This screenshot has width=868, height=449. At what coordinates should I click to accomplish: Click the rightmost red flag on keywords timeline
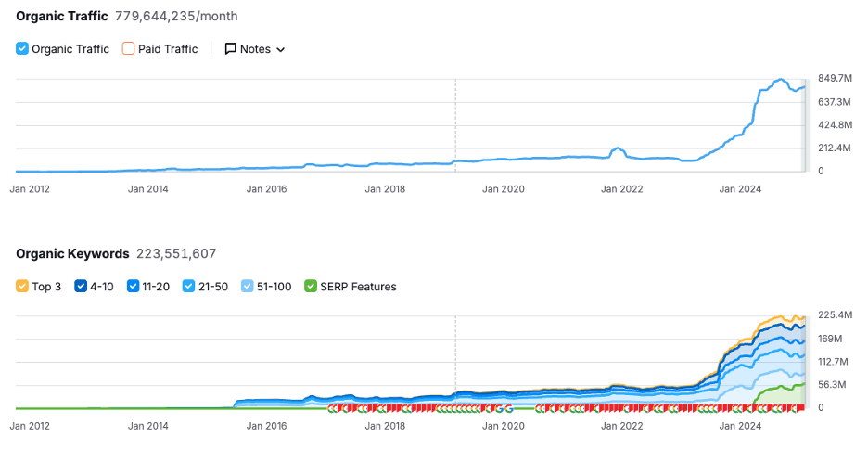(x=799, y=407)
